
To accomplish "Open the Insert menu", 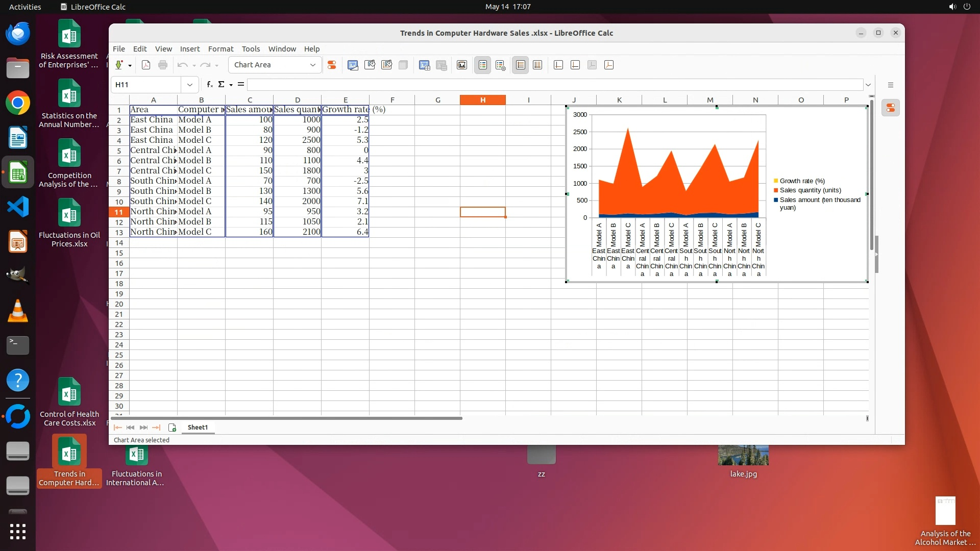I will [x=189, y=49].
